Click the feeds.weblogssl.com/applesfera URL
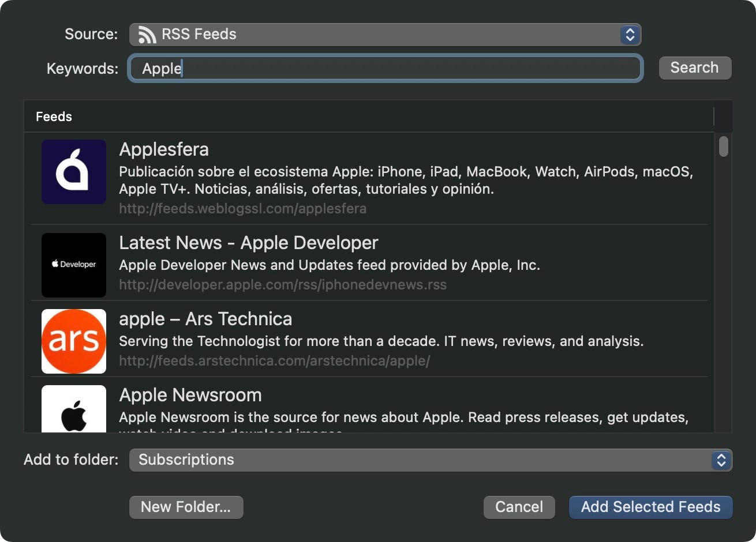The height and width of the screenshot is (542, 756). (x=242, y=208)
